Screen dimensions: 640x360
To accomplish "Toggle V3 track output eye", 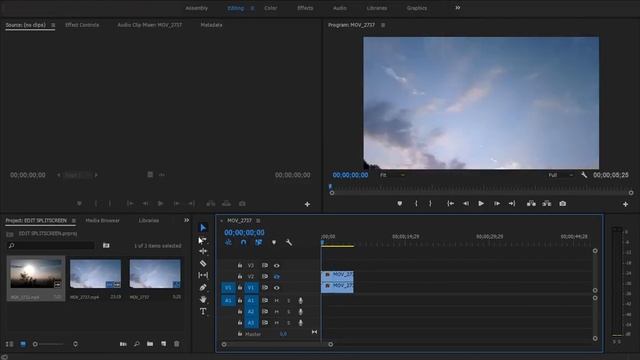I will tap(277, 266).
